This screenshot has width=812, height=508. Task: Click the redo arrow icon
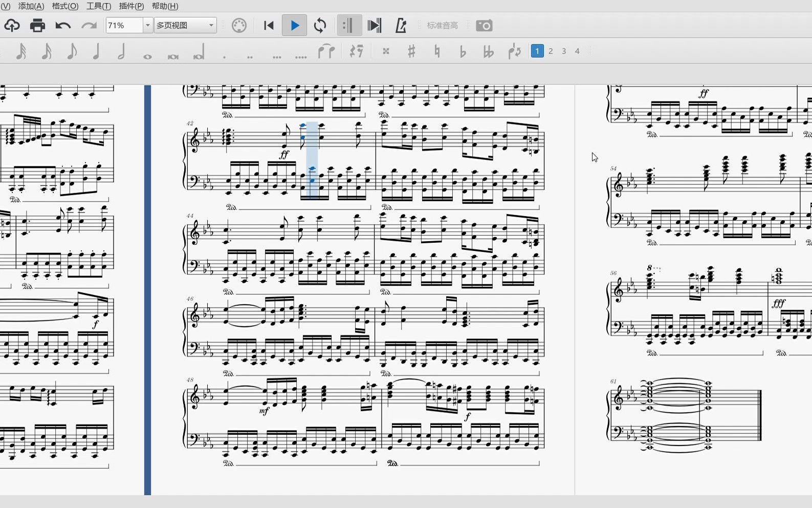point(89,26)
